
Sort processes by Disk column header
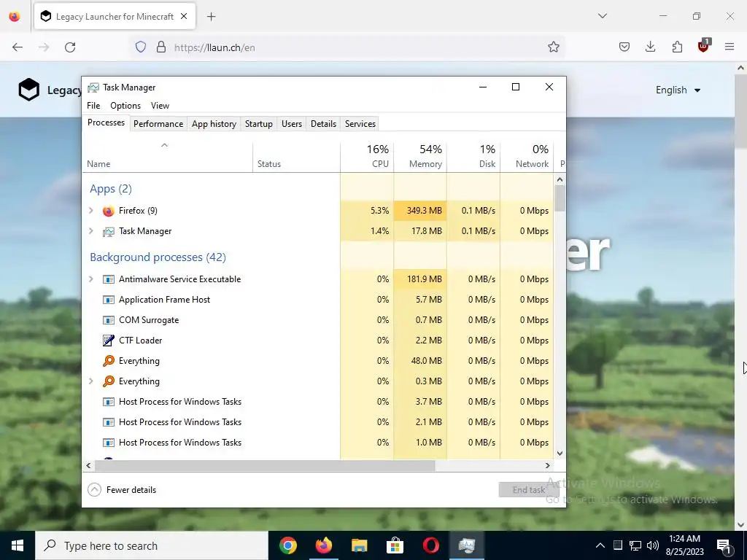(x=473, y=157)
